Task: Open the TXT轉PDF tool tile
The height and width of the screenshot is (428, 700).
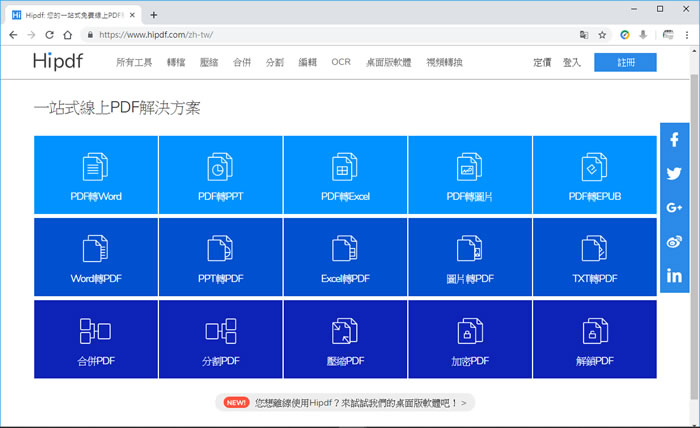Action: 595,257
